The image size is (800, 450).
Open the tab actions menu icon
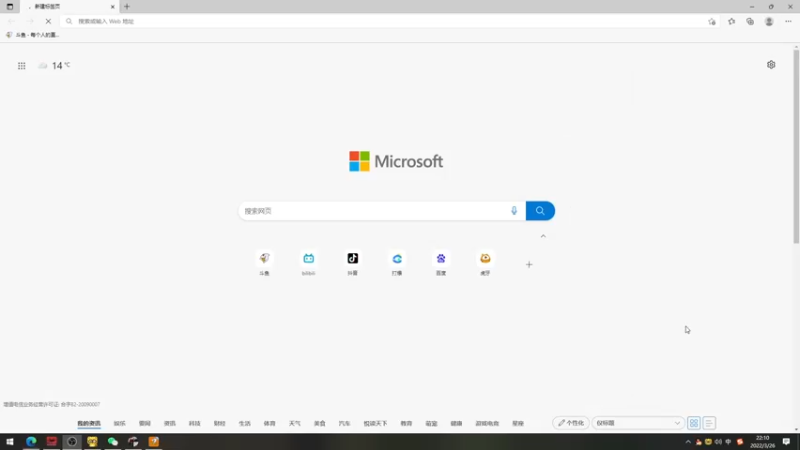click(10, 7)
